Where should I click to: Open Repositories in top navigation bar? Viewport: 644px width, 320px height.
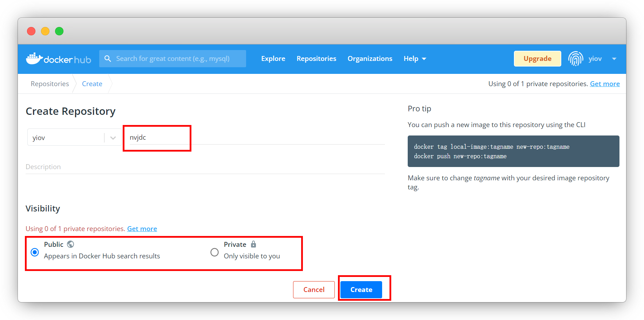click(316, 59)
